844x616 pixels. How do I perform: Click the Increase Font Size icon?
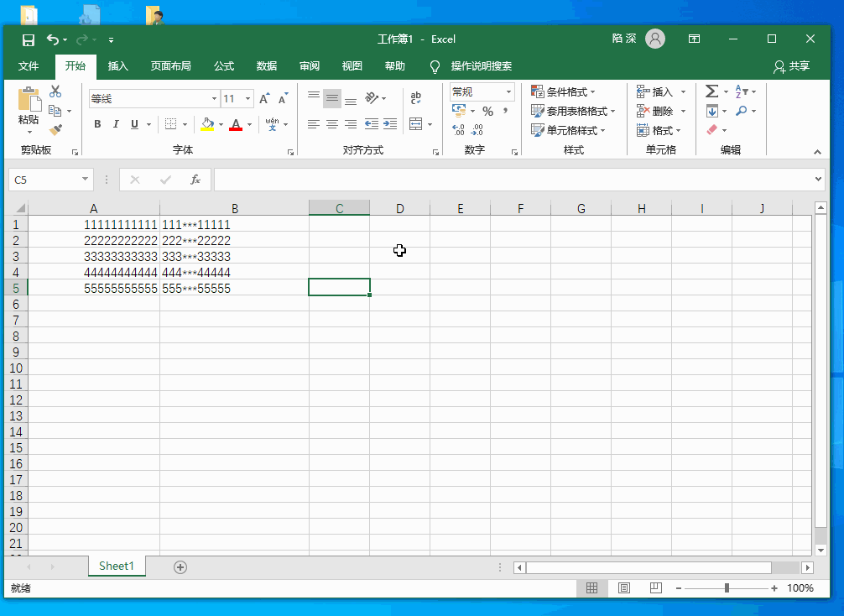tap(264, 99)
